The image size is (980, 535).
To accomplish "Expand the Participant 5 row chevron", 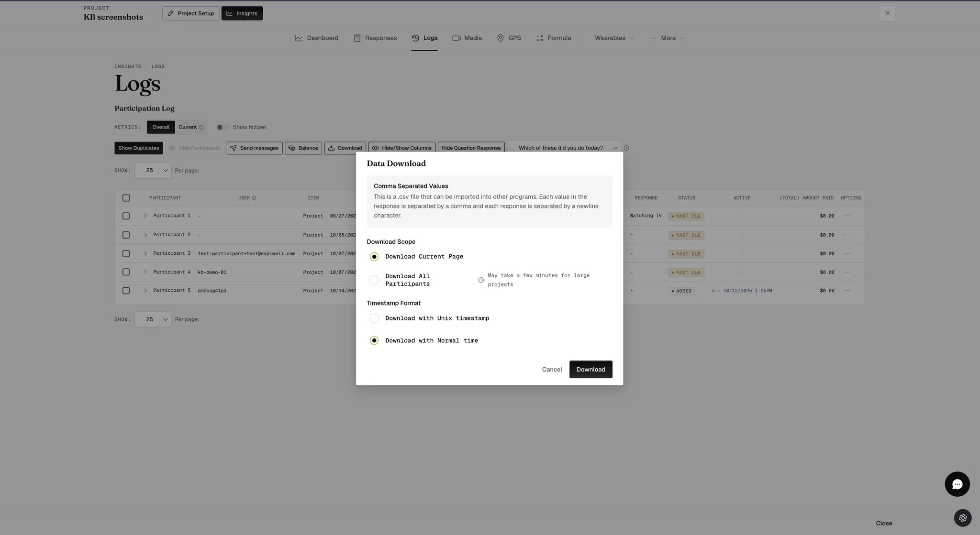I will (x=145, y=291).
